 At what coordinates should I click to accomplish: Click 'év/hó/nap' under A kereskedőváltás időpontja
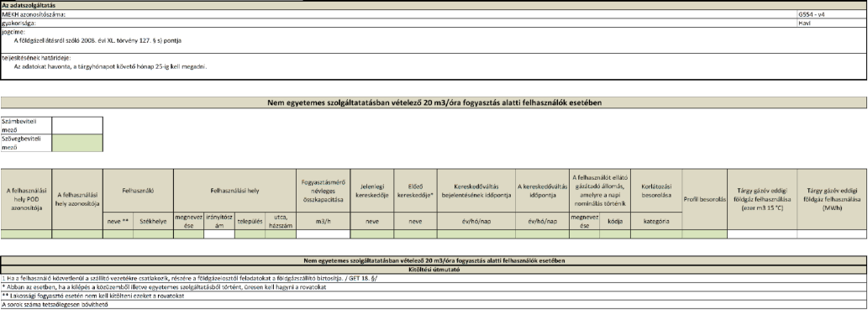(x=542, y=221)
